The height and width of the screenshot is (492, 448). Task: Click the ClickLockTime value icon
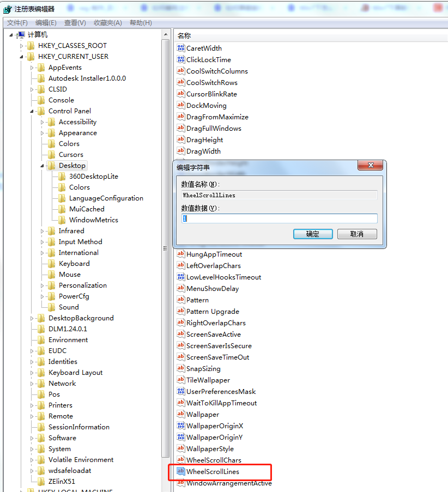tap(180, 59)
